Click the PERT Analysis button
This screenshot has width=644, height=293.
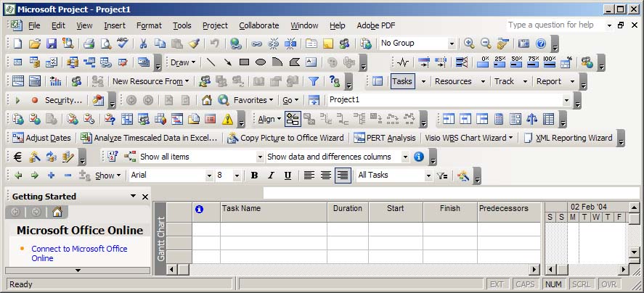click(385, 138)
